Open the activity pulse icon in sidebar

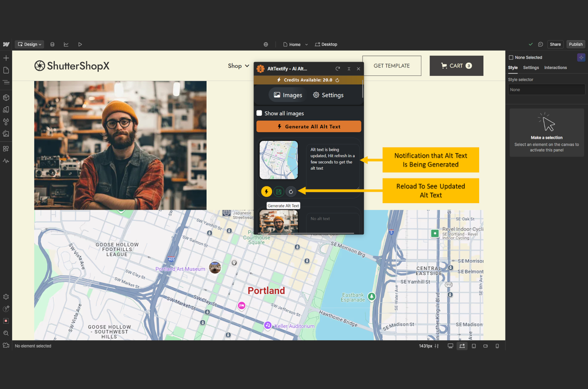click(x=6, y=161)
